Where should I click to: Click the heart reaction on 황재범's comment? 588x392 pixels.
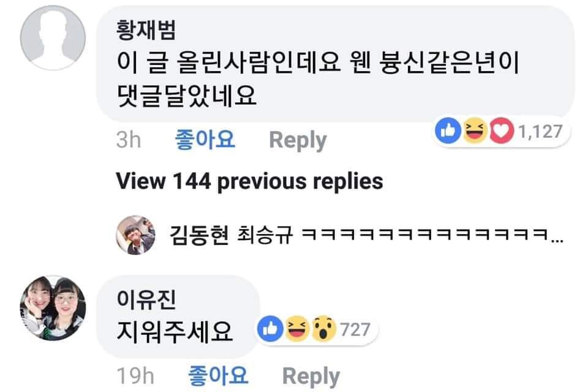502,130
